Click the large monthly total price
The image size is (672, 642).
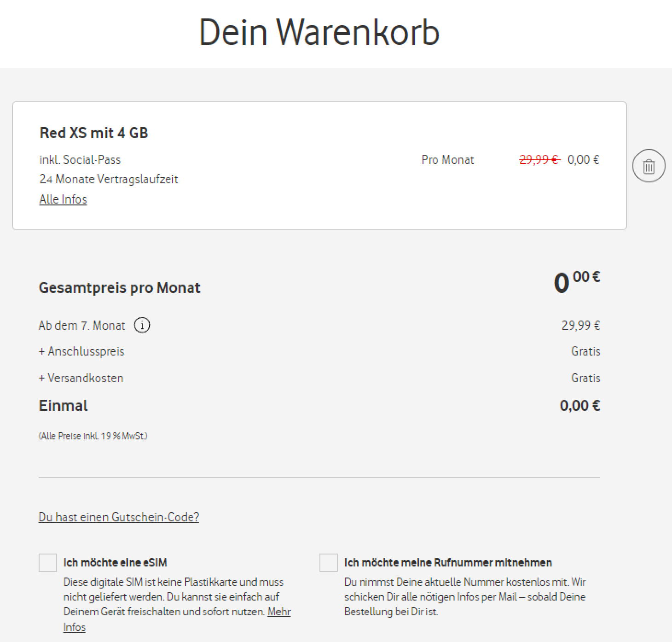tap(577, 282)
